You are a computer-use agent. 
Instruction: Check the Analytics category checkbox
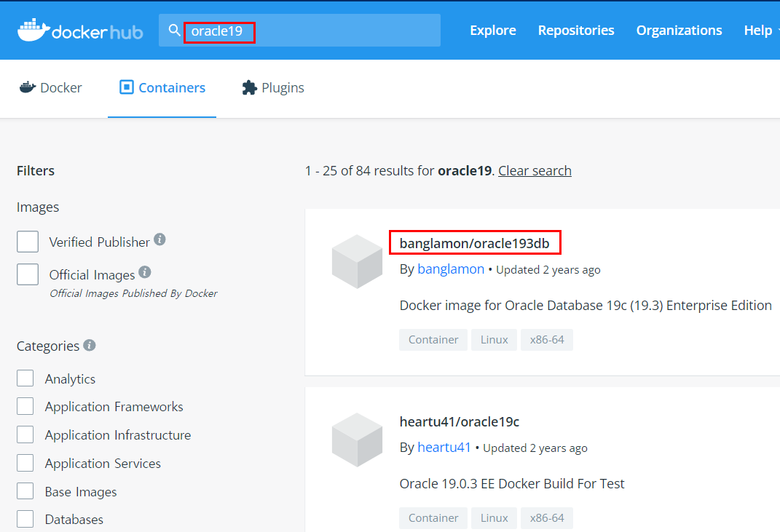point(25,378)
